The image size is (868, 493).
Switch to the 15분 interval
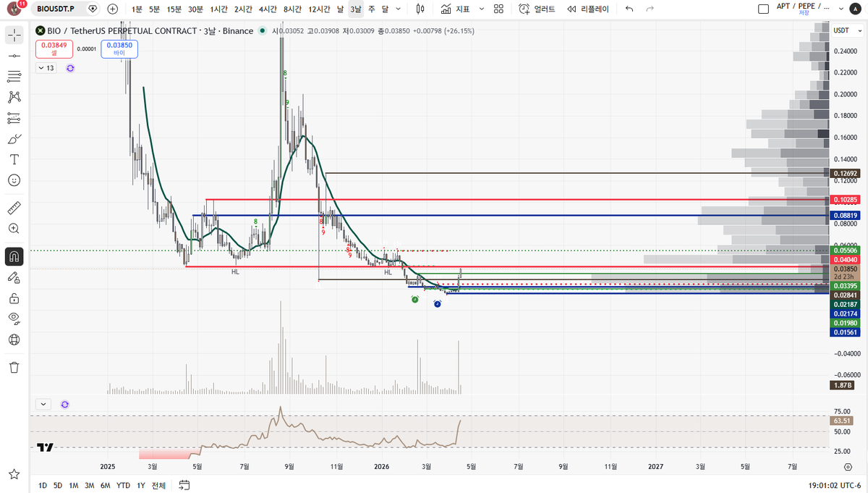[x=174, y=9]
